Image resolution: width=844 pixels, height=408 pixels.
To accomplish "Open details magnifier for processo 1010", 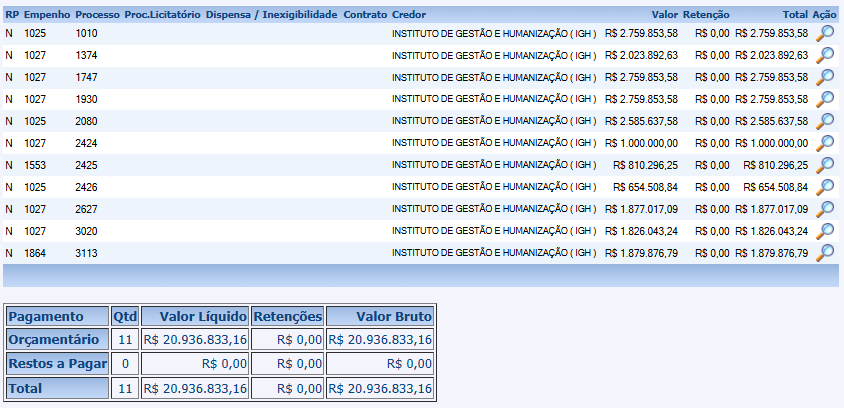I will click(x=825, y=33).
